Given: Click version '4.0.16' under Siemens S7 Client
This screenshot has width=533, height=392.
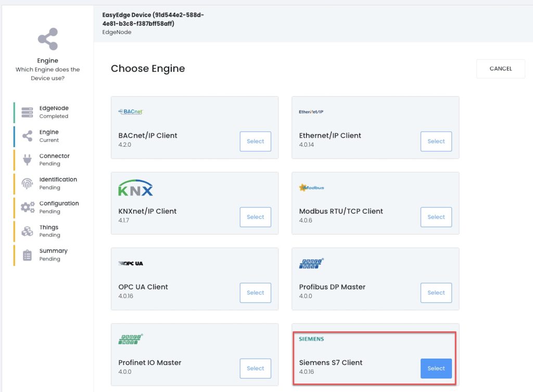Looking at the screenshot, I should [306, 372].
